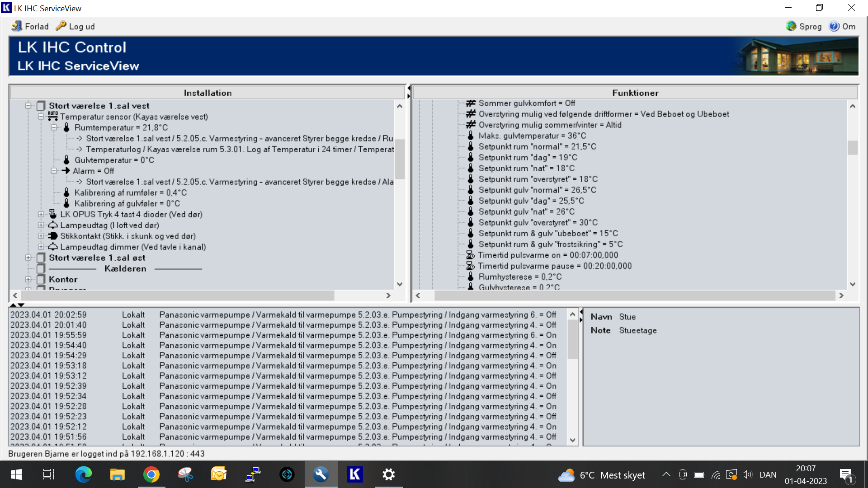The height and width of the screenshot is (488, 868).
Task: Click the Timertid pulsvarme on hourglass icon
Action: pyautogui.click(x=470, y=255)
